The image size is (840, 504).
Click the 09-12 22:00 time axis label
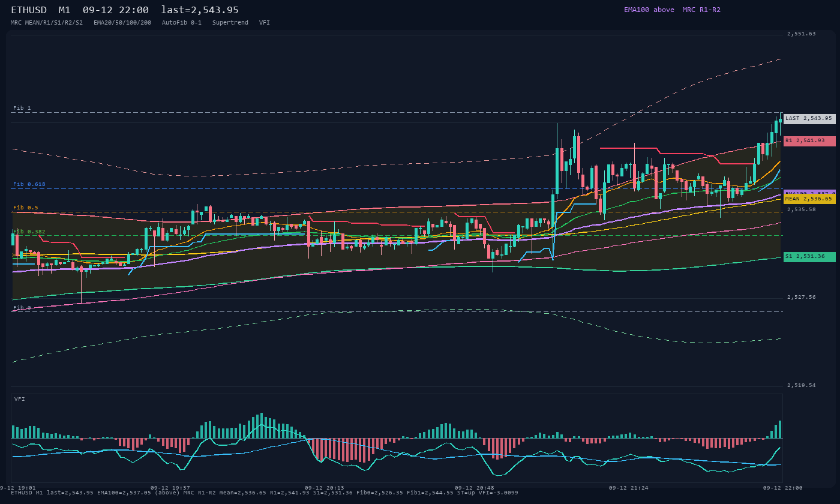[x=782, y=488]
